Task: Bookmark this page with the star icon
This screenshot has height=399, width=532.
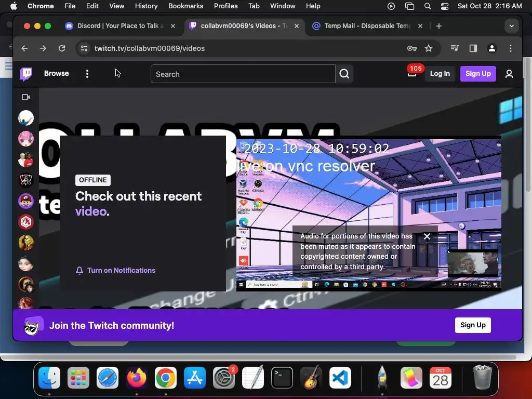Action: point(429,48)
